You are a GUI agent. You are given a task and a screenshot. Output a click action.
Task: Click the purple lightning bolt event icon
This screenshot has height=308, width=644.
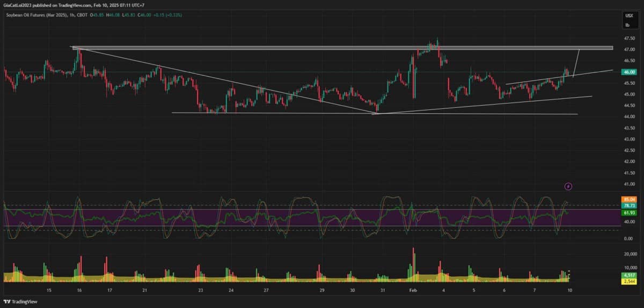click(x=569, y=186)
